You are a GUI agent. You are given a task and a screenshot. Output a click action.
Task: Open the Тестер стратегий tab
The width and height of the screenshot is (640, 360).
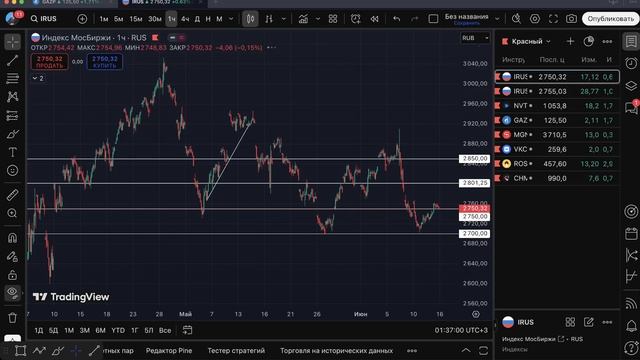[236, 351]
